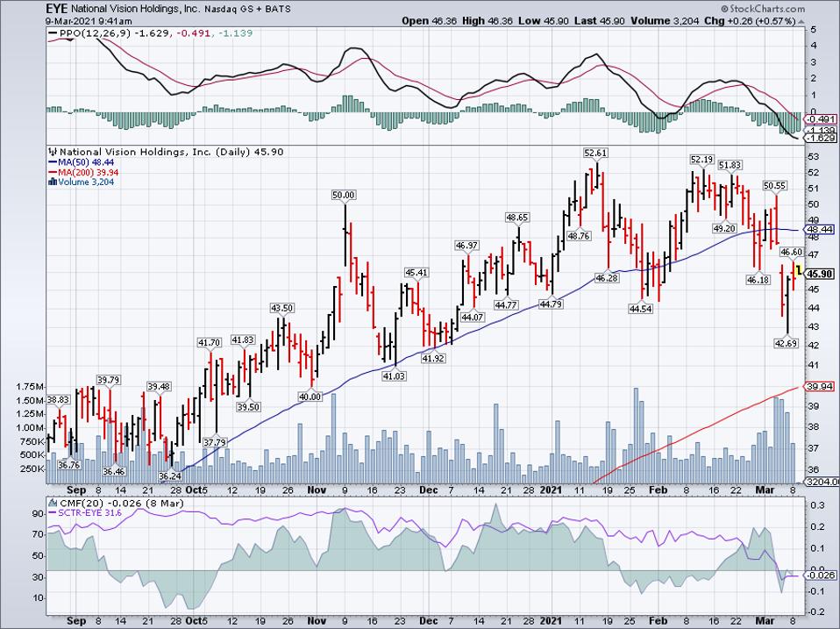Screen dimensions: 840x629
Task: Click the 50.55 price label
Action: click(774, 186)
